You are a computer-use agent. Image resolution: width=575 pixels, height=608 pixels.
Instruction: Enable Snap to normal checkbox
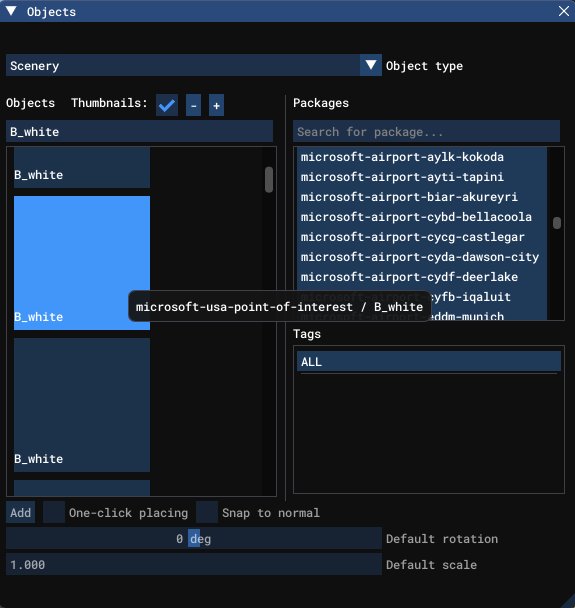click(207, 513)
